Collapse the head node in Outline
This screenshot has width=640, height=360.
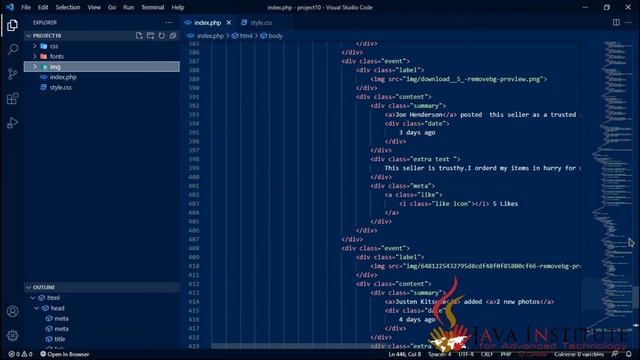(x=37, y=308)
